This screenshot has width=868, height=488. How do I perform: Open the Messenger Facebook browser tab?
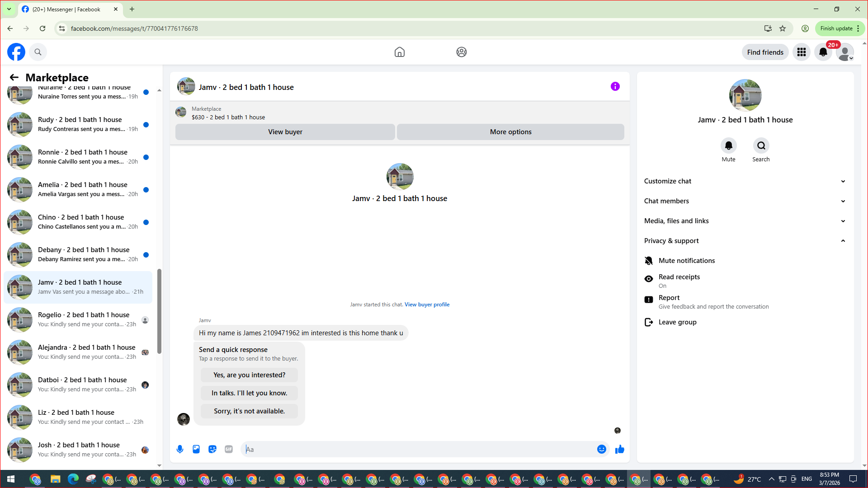pyautogui.click(x=70, y=9)
